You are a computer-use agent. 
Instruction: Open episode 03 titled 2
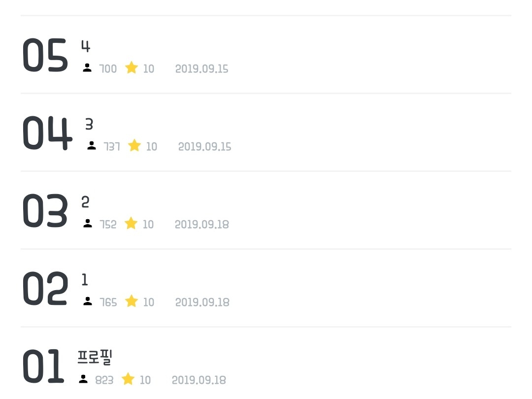(85, 202)
